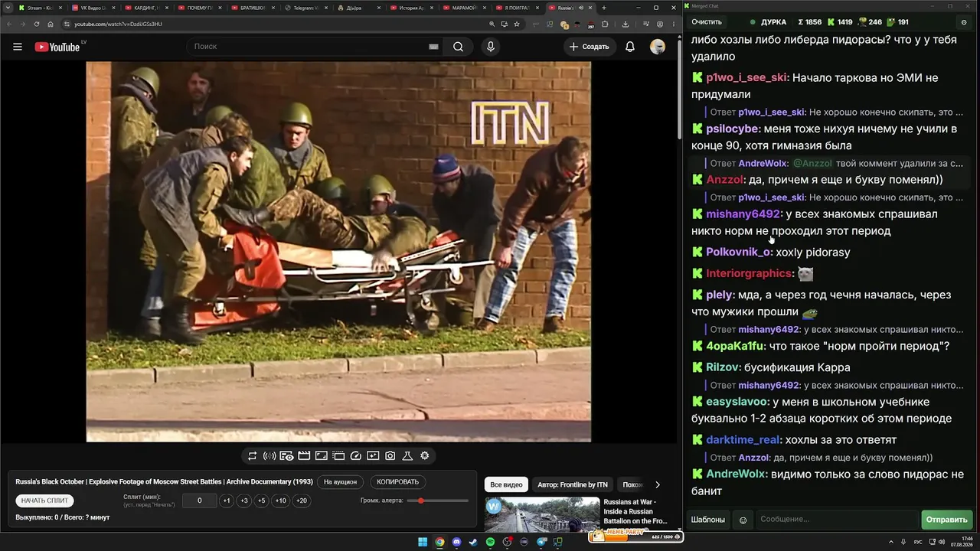Take a screenshot with the camera icon
Screen dimensions: 980x551
[x=390, y=455]
